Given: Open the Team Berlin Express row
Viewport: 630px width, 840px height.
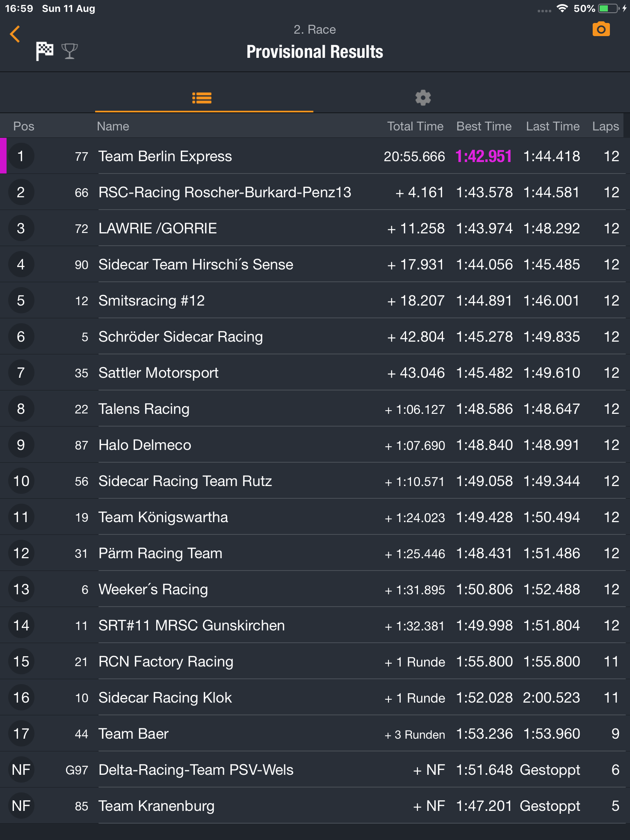Looking at the screenshot, I should [x=315, y=156].
